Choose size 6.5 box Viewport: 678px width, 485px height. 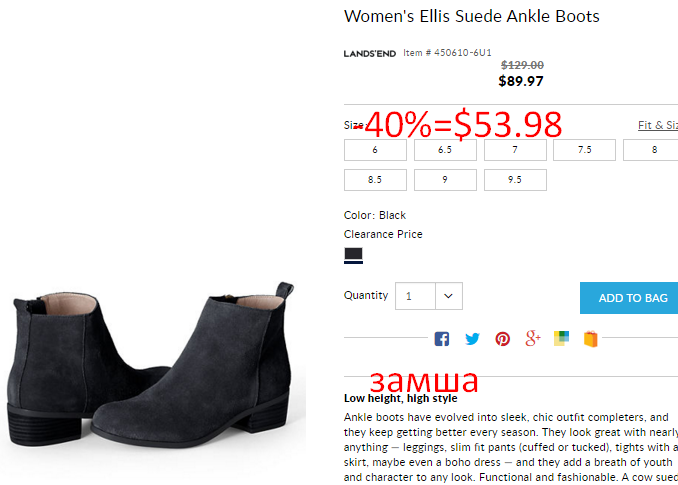(x=445, y=150)
